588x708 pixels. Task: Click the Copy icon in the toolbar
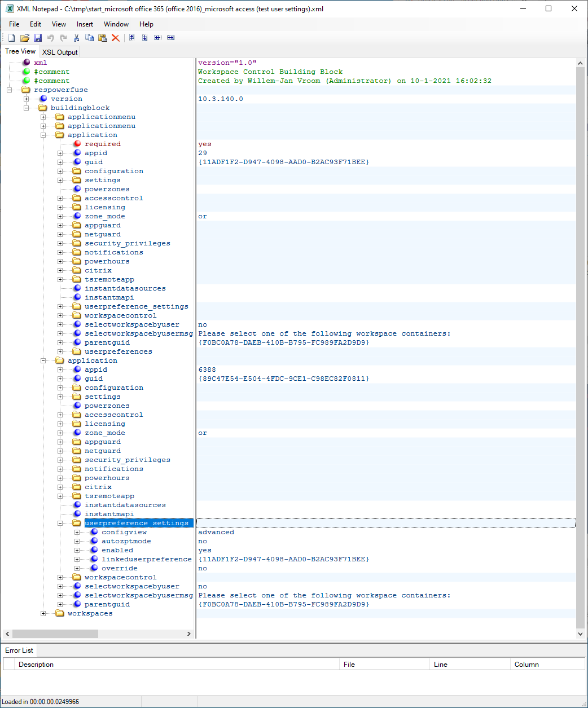tap(89, 38)
